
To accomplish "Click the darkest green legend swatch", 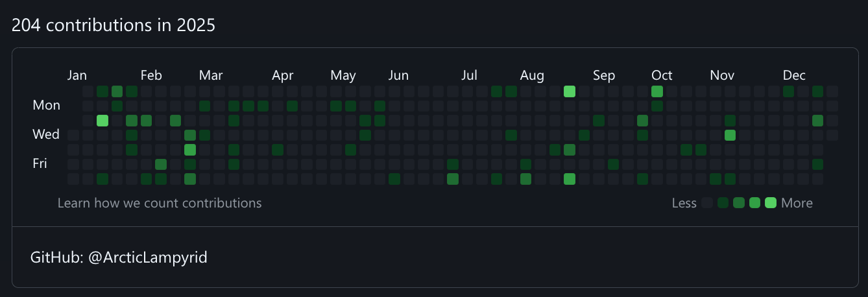I will [x=723, y=203].
